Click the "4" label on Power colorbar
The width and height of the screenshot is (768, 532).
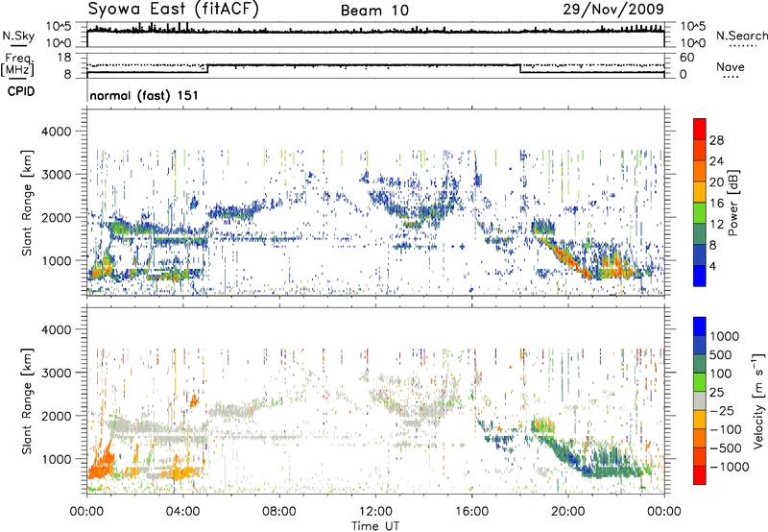point(713,266)
